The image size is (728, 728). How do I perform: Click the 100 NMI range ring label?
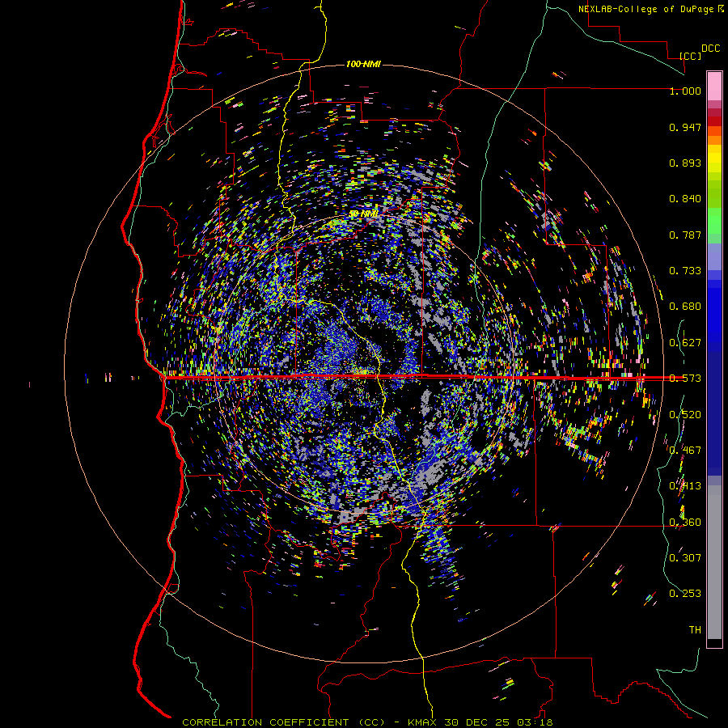(363, 64)
